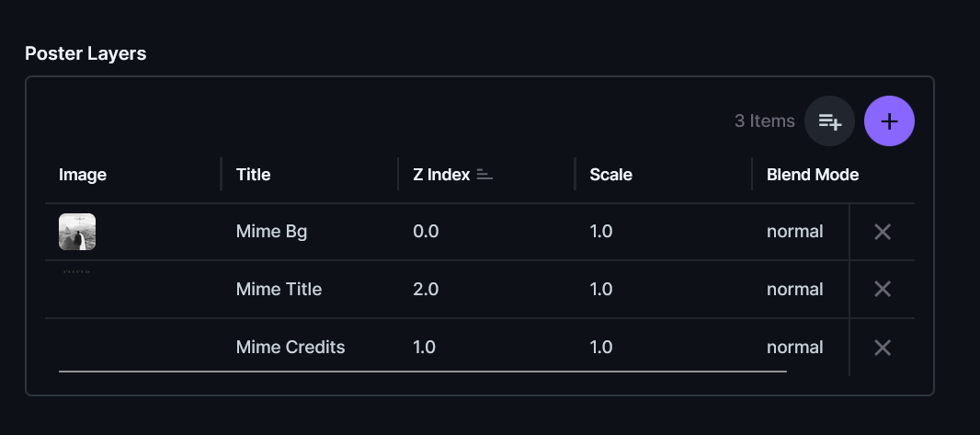This screenshot has height=435, width=980.
Task: Sort by the Title column header
Action: [x=254, y=175]
